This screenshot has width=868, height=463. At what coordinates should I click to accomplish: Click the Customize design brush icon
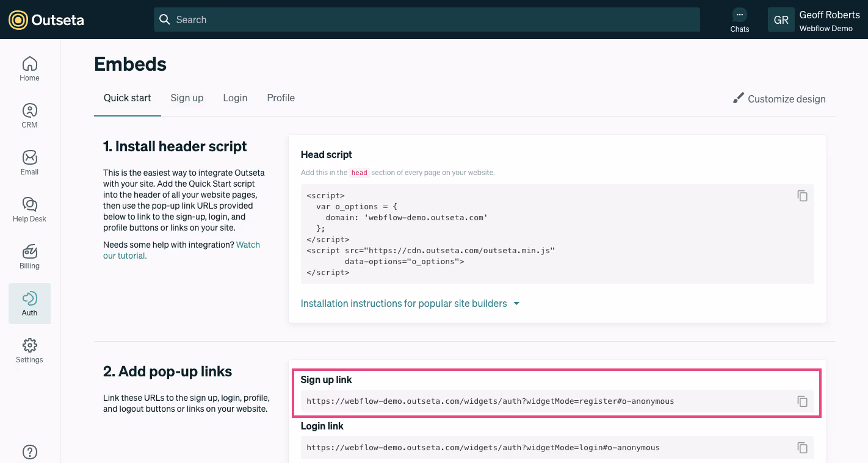pos(739,98)
